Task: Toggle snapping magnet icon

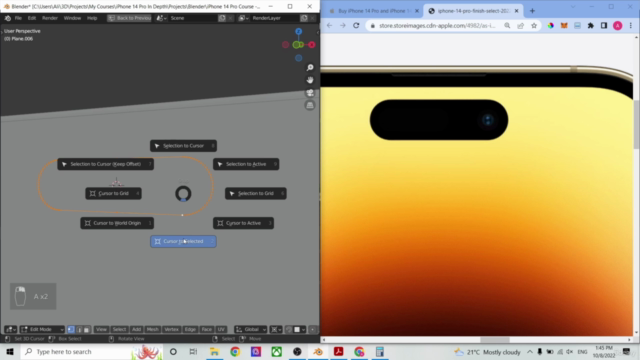Action: tap(289, 329)
